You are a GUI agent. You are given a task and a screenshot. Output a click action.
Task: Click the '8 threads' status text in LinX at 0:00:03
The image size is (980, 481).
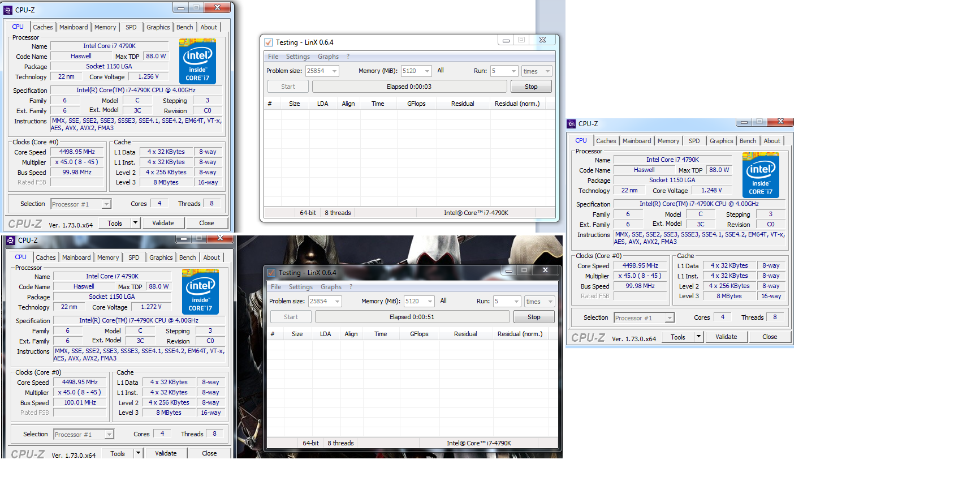[x=338, y=213]
